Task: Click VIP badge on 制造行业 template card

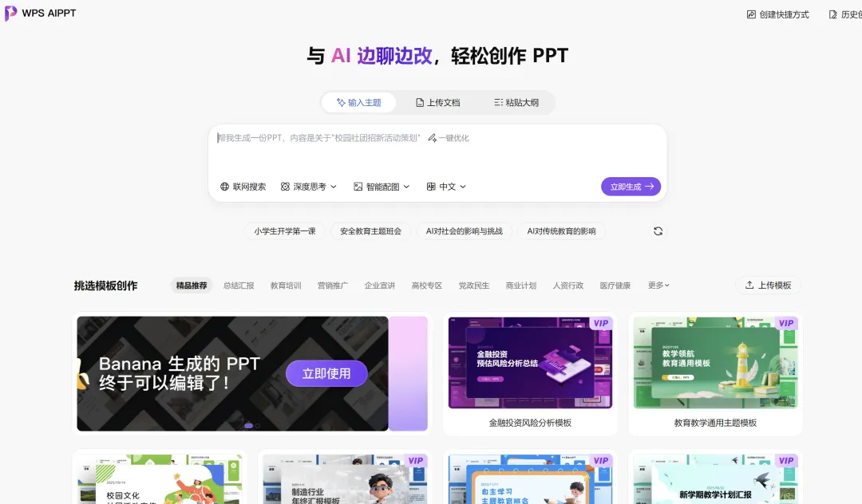Action: pyautogui.click(x=416, y=461)
